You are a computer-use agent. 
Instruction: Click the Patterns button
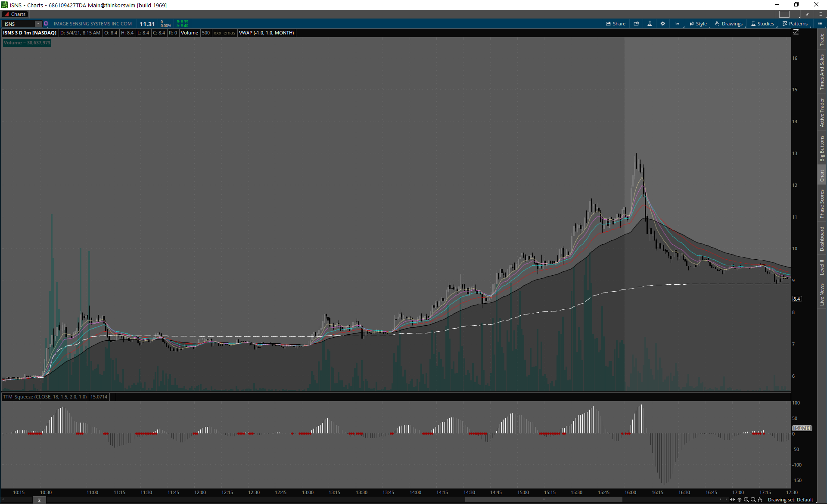pyautogui.click(x=795, y=24)
